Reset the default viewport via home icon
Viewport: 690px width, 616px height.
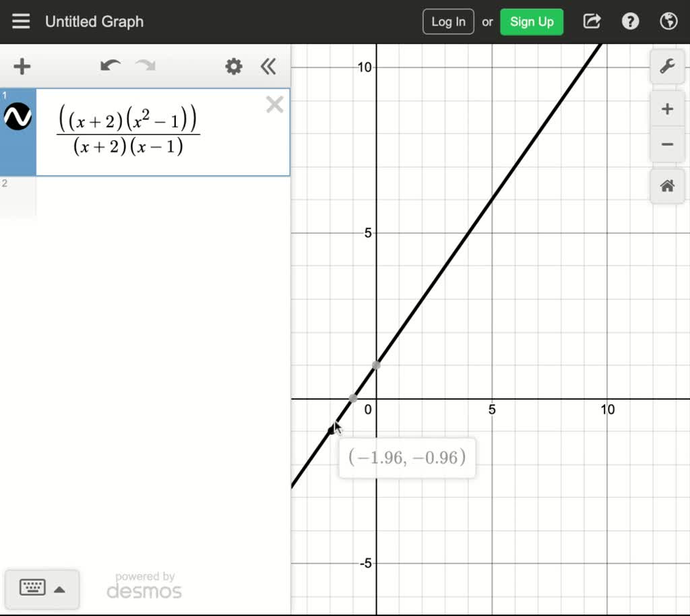[x=666, y=186]
